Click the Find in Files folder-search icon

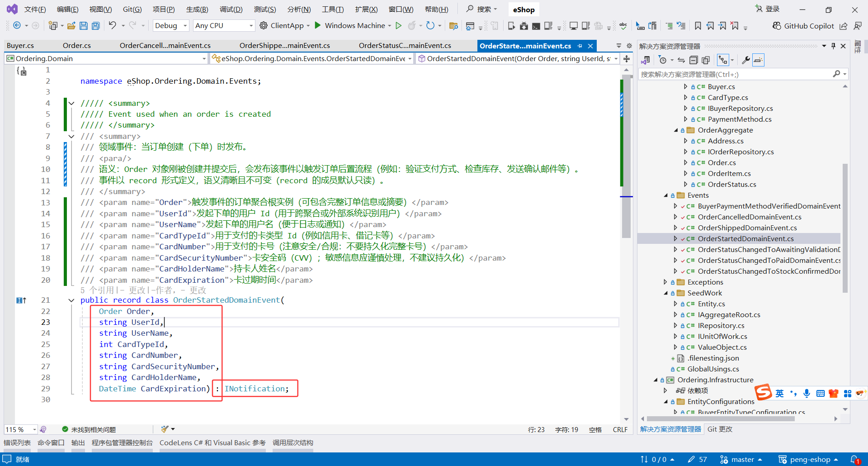coord(454,26)
